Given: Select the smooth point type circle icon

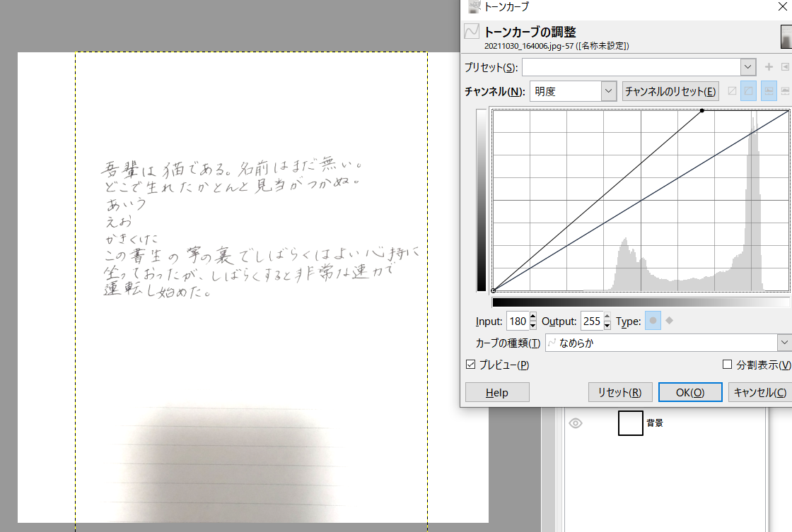Looking at the screenshot, I should point(652,321).
